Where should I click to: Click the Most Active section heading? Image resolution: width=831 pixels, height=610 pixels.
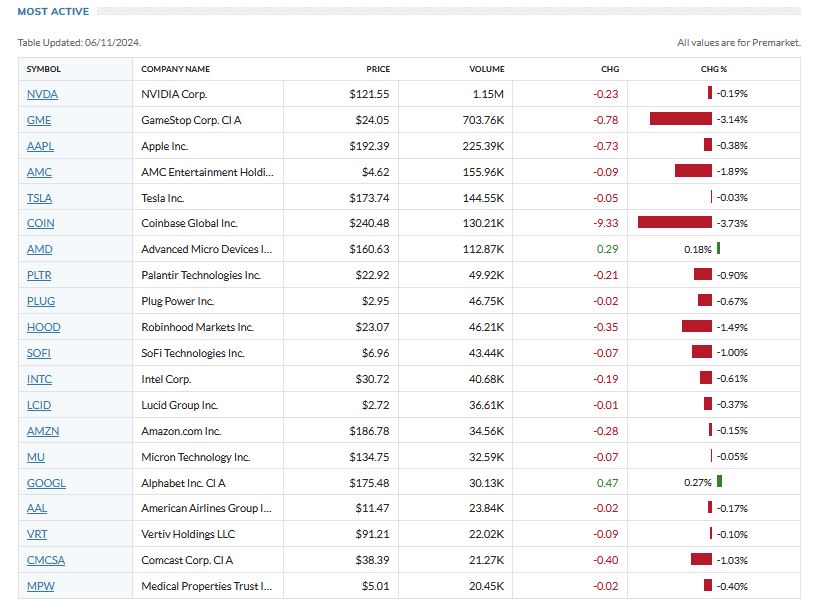pos(53,12)
